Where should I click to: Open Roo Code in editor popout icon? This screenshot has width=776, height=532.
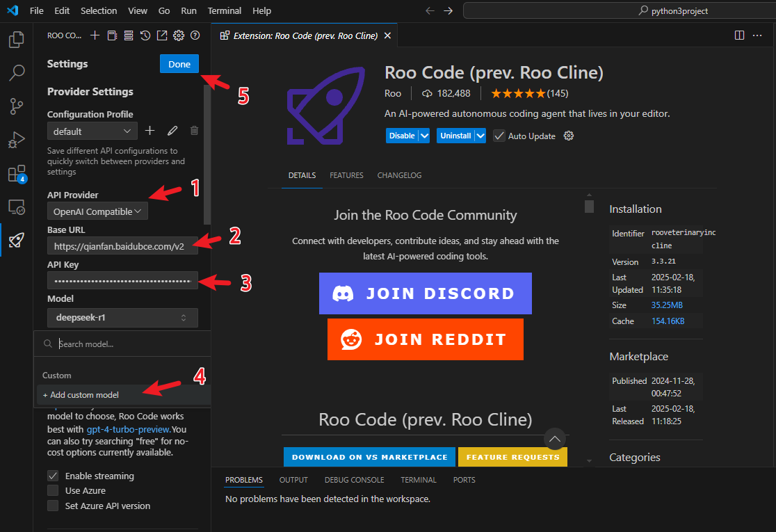[162, 35]
